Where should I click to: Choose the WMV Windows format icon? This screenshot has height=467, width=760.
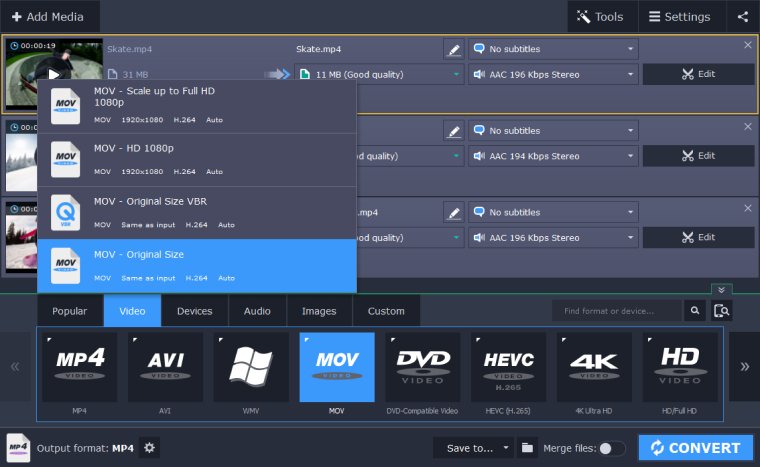(x=251, y=367)
